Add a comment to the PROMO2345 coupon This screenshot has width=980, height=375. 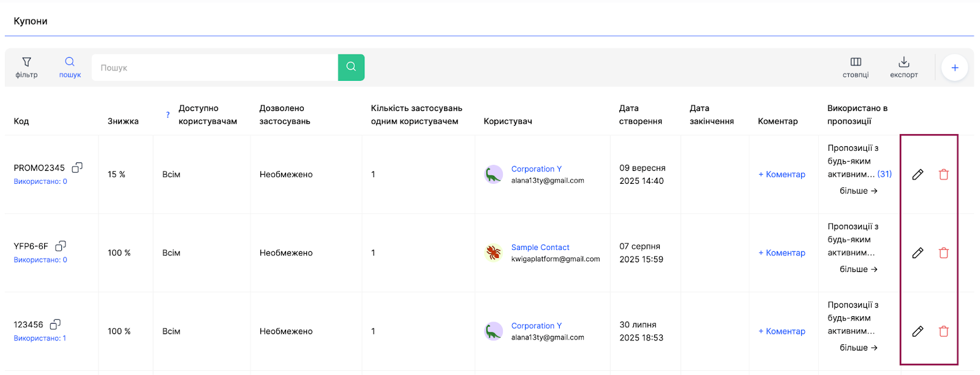782,175
